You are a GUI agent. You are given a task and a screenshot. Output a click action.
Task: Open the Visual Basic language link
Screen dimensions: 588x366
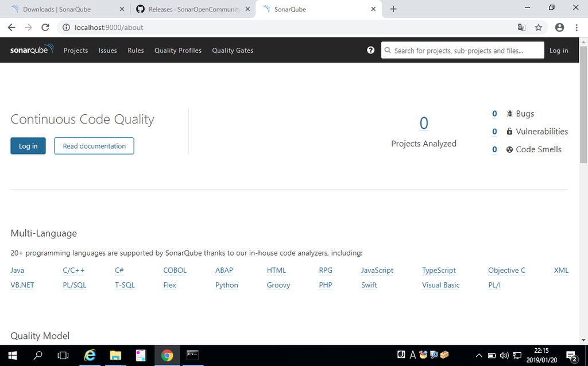440,285
